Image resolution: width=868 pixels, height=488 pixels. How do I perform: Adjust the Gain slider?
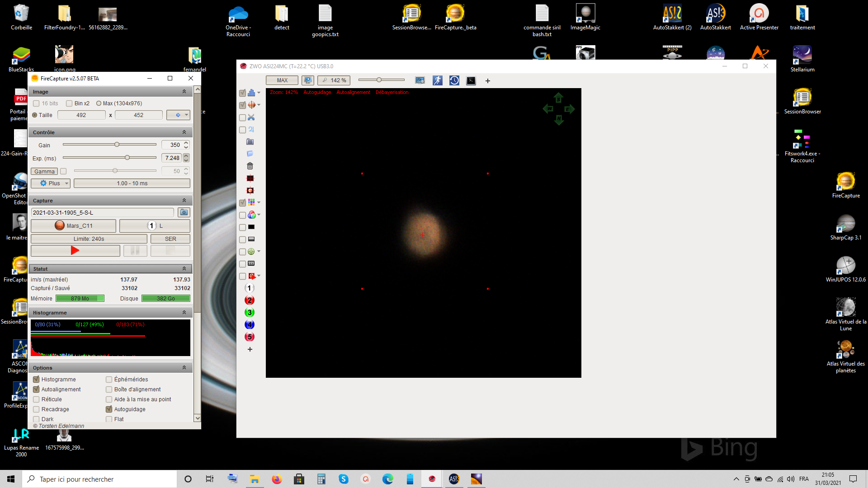click(x=117, y=145)
